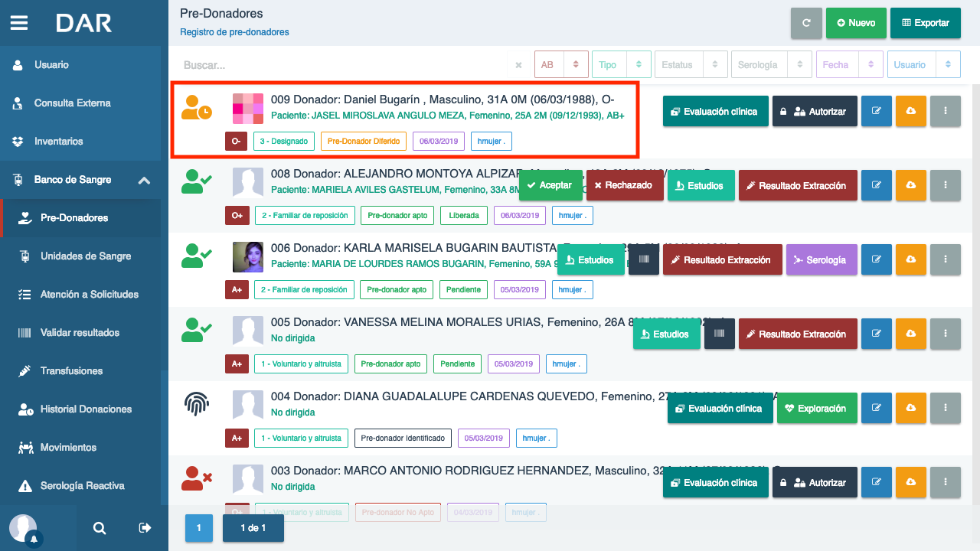The image size is (980, 551).
Task: Click the deferred donor status icon for 009
Action: pyautogui.click(x=197, y=107)
